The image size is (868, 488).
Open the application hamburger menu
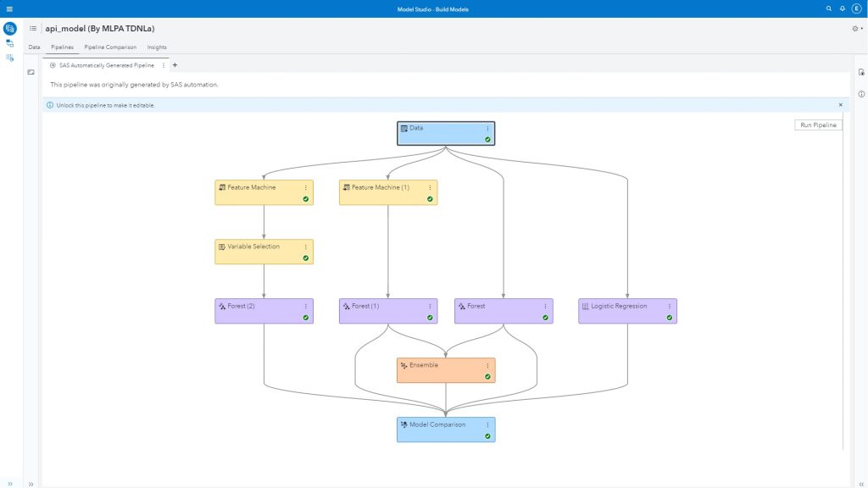(8, 8)
